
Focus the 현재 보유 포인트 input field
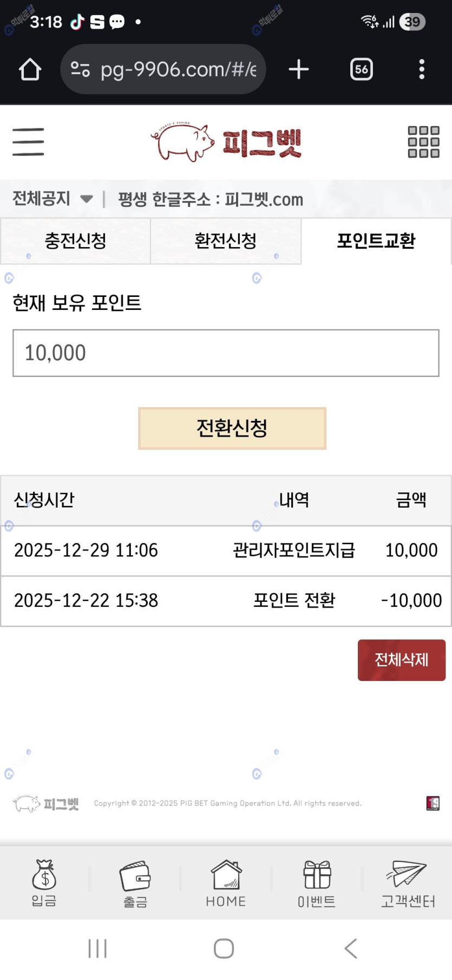pos(226,353)
